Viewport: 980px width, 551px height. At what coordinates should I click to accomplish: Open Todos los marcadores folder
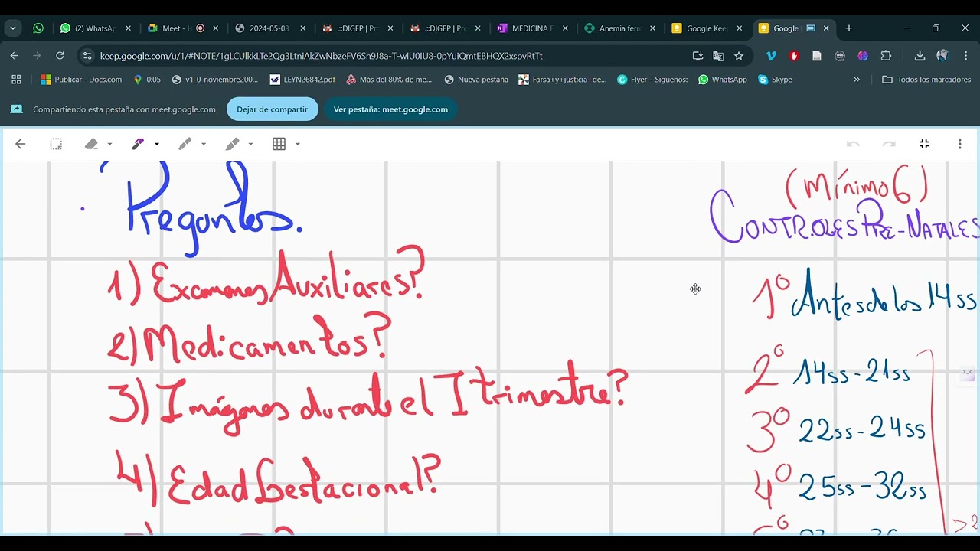pos(926,80)
